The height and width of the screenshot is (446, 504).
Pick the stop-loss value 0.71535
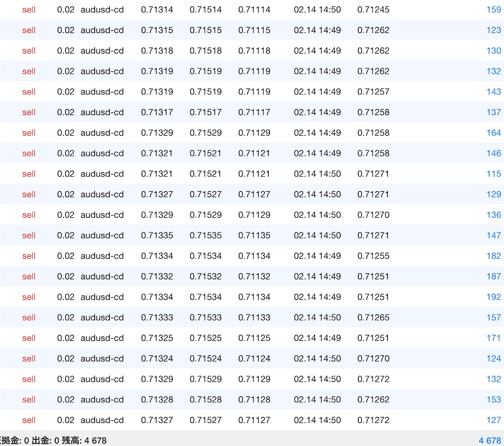tap(206, 236)
